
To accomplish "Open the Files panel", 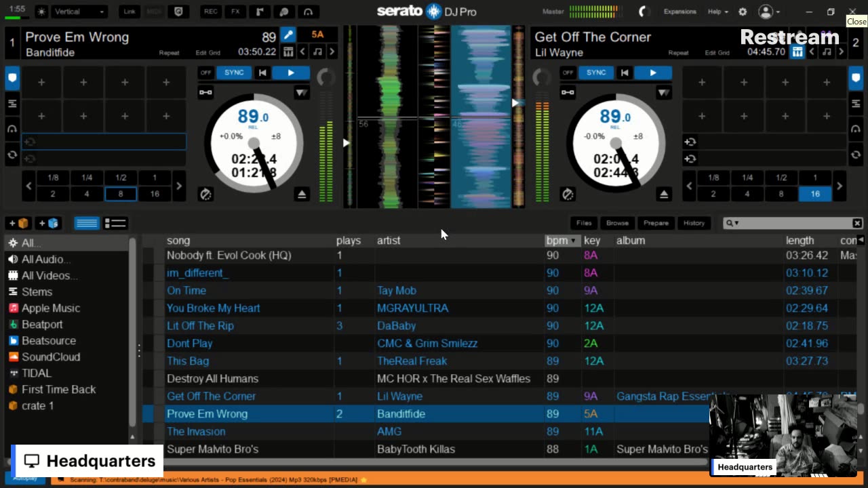I will pos(584,223).
